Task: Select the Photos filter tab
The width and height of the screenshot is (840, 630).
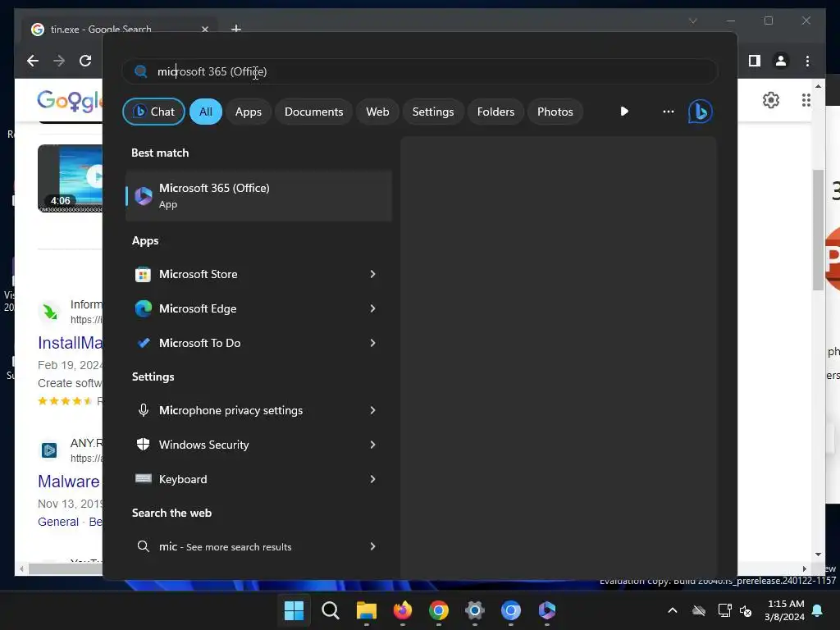Action: pyautogui.click(x=555, y=112)
